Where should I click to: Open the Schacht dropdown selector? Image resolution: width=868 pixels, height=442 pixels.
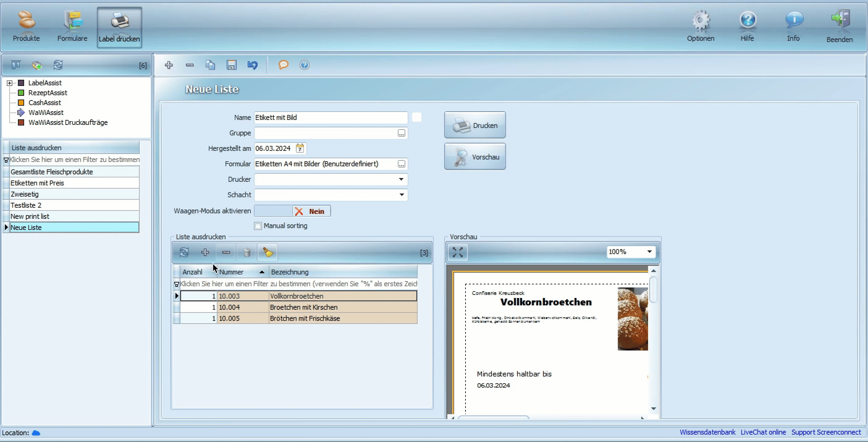coord(402,194)
